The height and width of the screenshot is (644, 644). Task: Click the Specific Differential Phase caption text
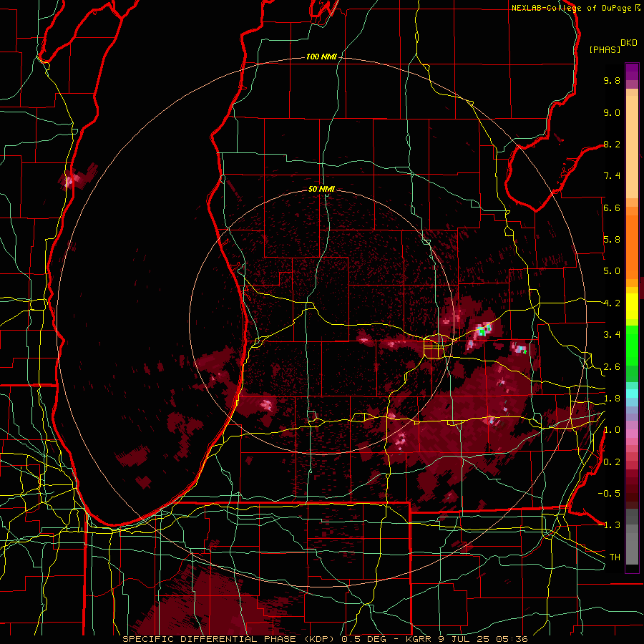tap(325, 639)
